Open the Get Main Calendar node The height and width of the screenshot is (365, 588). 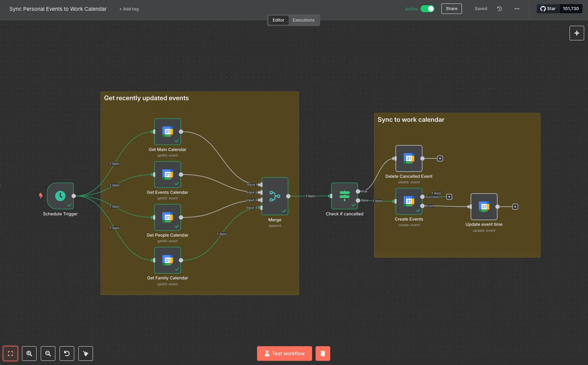point(168,132)
